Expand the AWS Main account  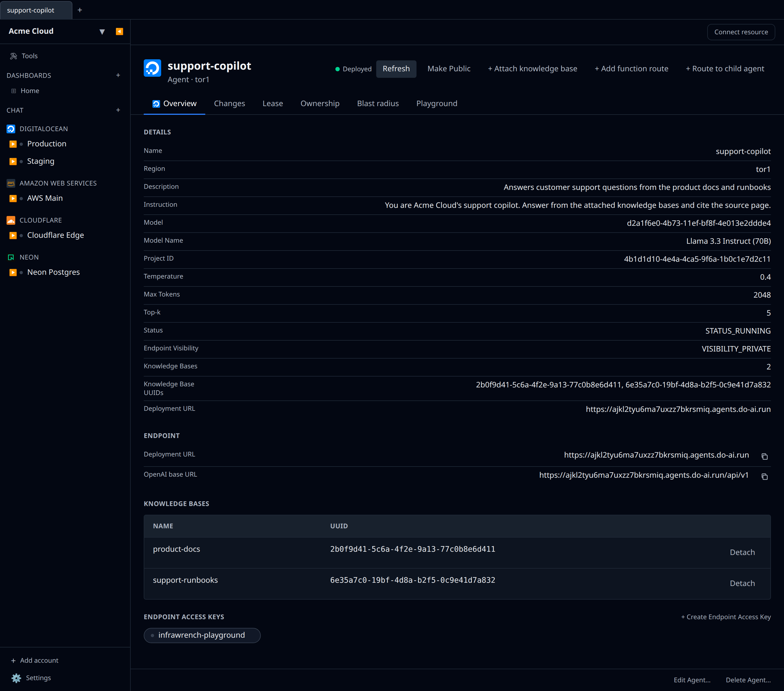point(13,199)
